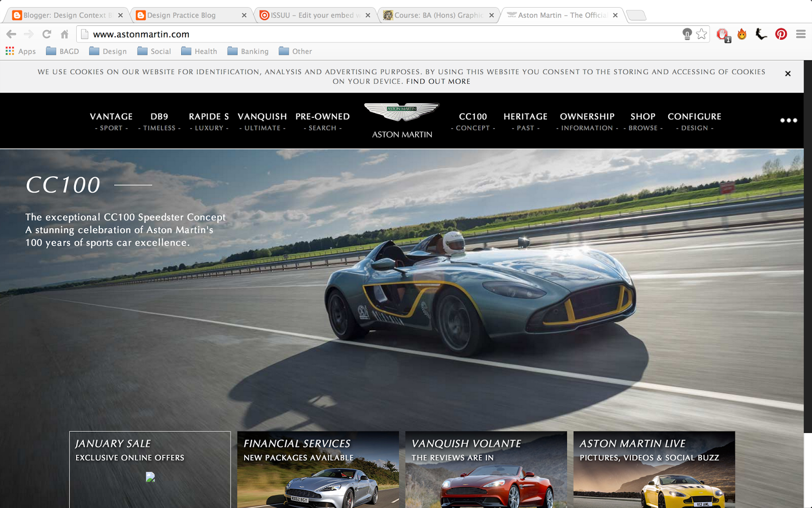Open the flame extension icon

742,34
